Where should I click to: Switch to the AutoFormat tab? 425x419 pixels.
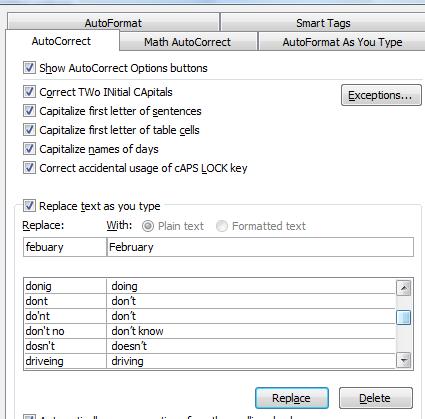point(113,22)
